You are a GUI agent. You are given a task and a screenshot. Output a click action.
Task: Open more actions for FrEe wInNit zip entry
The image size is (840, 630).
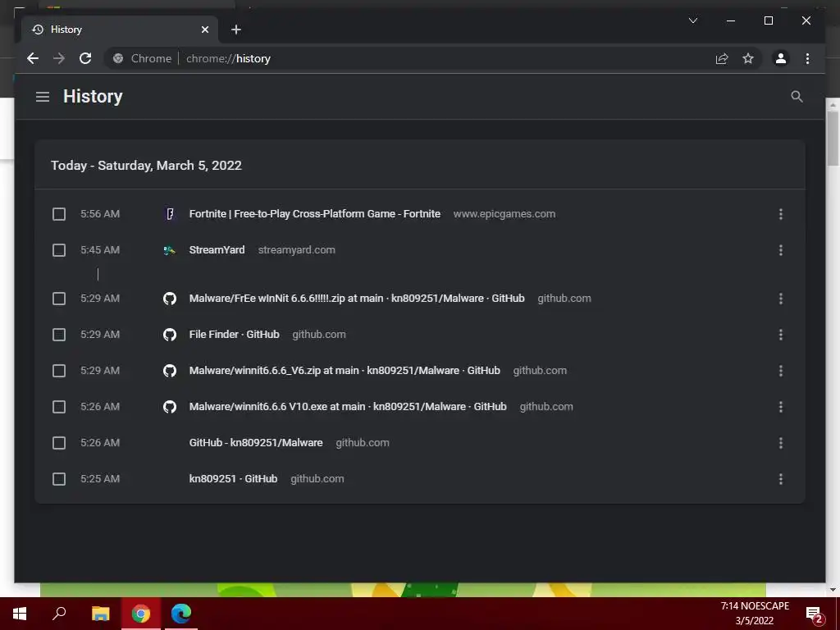[781, 299]
